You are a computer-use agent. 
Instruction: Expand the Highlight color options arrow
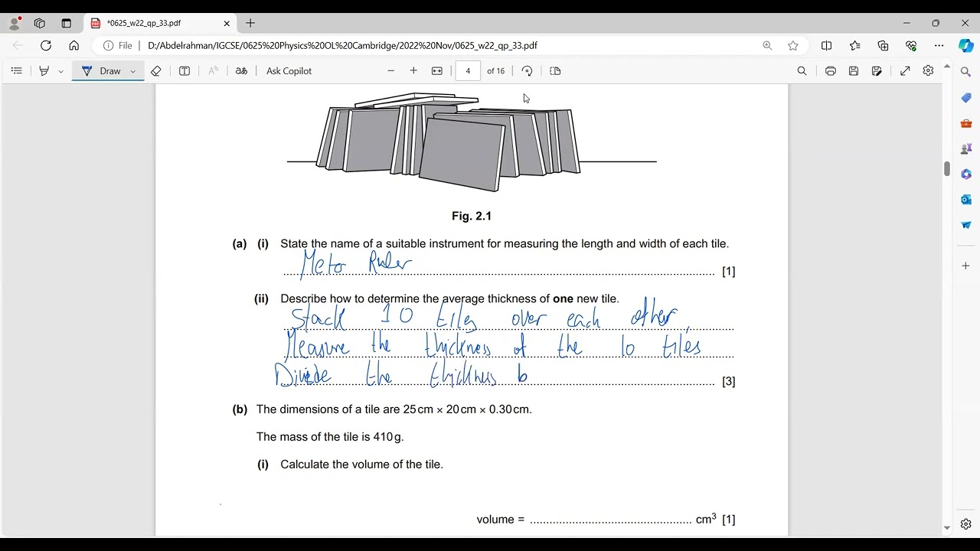pos(60,71)
